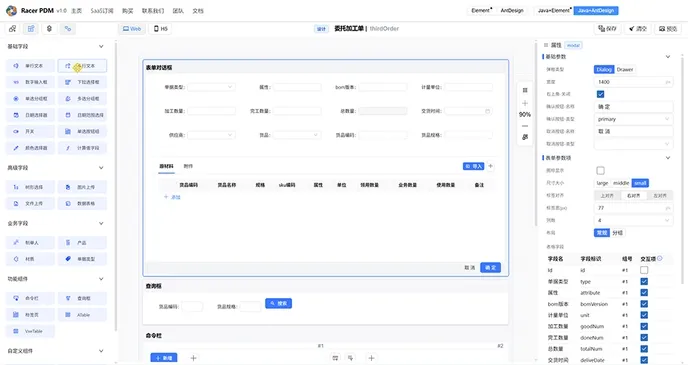Toggle the unchecked checkbox in 表单参数项

(x=600, y=170)
